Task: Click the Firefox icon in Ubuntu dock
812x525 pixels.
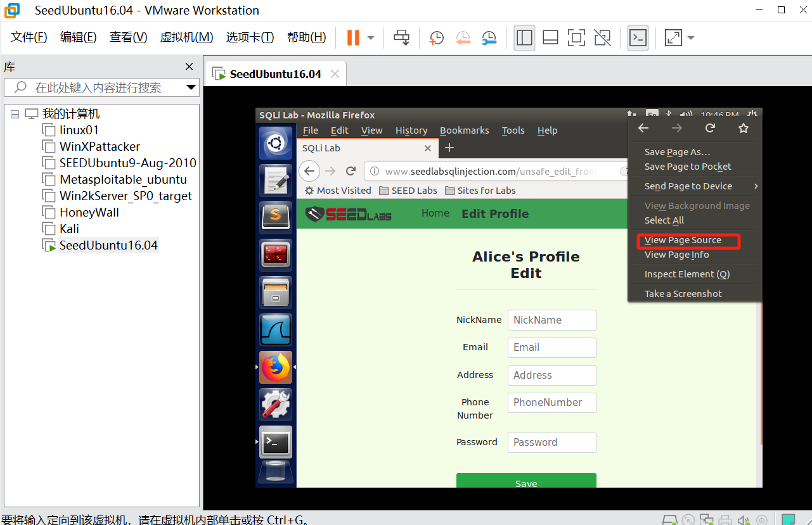Action: pos(275,367)
